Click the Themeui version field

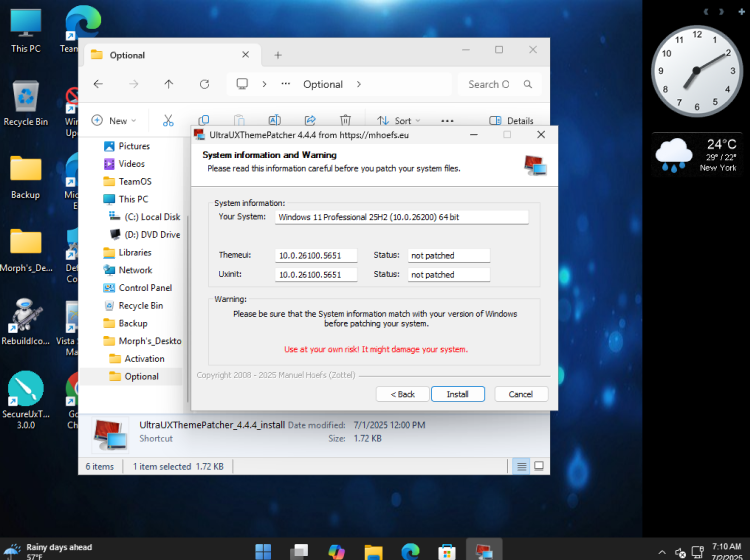(x=316, y=255)
